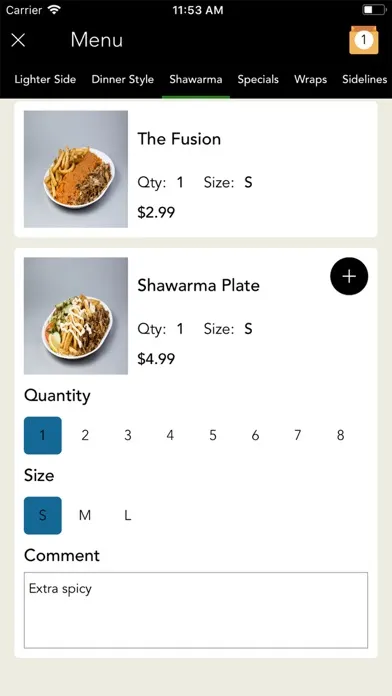This screenshot has width=392, height=696.
Task: Choose quantity 5
Action: [213, 435]
